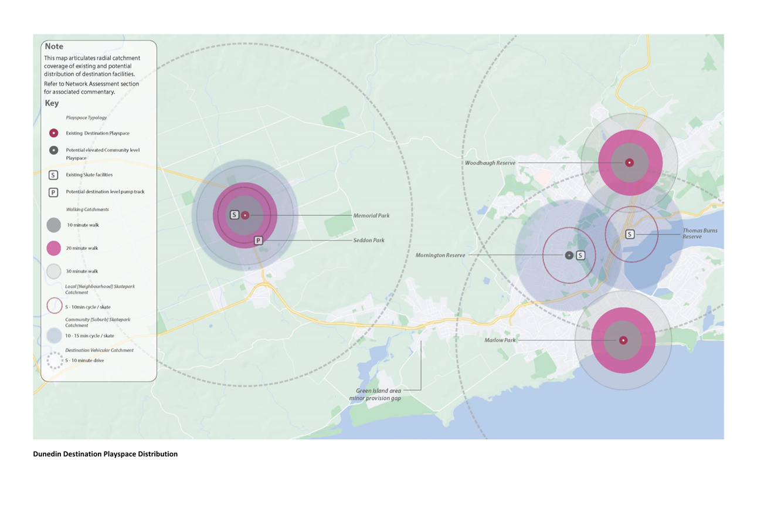Click the dashed 5 - 10 minute drive symbol
Screen dimensions: 764x532
coord(53,360)
